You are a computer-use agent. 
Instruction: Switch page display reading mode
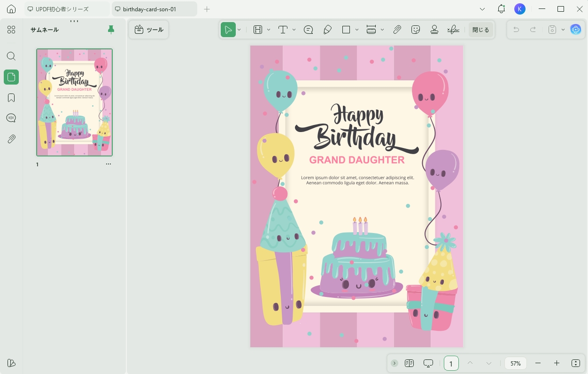tap(409, 363)
